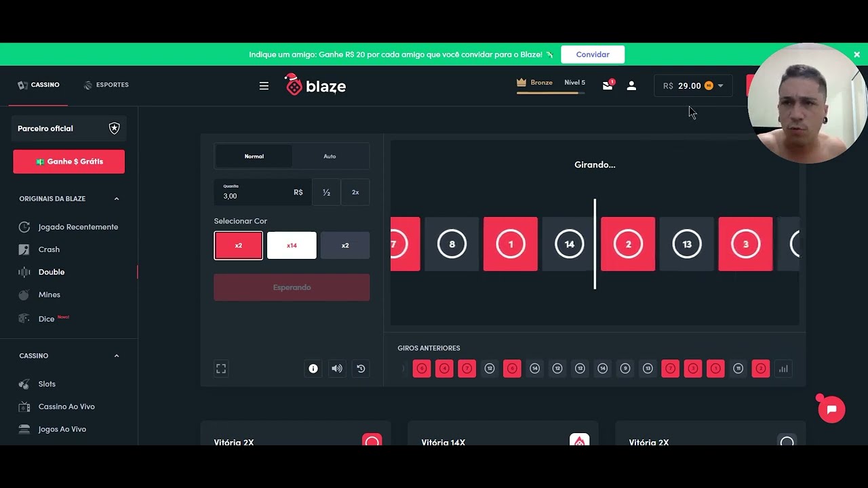Open the mail inbox icon
Screen dimensions: 868x488
608,85
